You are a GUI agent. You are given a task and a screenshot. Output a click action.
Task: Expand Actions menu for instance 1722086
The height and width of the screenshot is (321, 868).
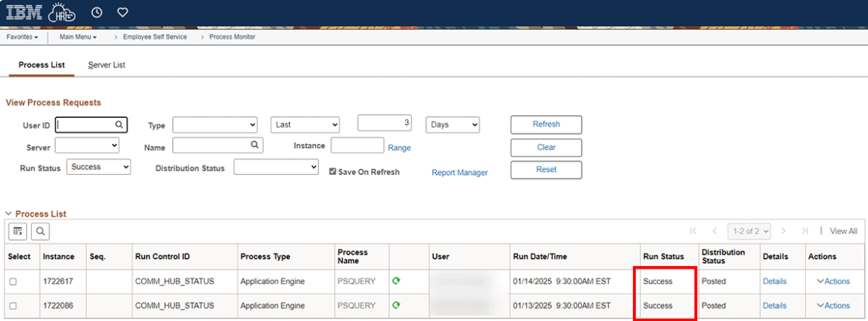[x=833, y=305]
